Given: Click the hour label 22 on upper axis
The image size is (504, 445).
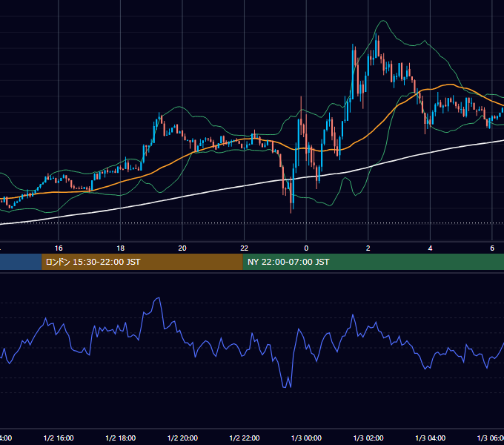Looking at the screenshot, I should pyautogui.click(x=245, y=248).
